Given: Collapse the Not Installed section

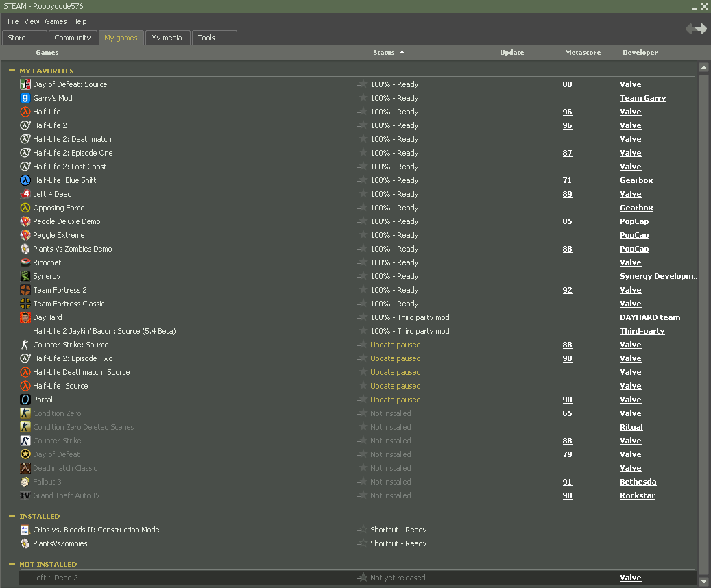Looking at the screenshot, I should (12, 564).
